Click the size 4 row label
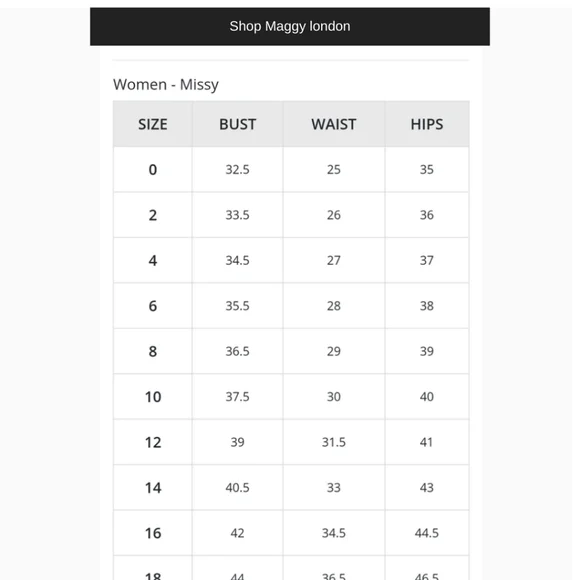 (x=153, y=260)
